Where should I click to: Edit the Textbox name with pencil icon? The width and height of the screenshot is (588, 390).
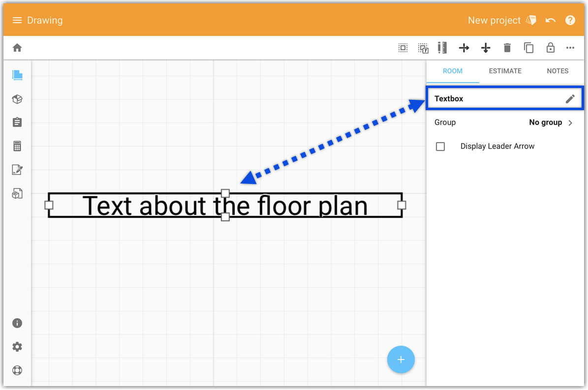click(570, 98)
